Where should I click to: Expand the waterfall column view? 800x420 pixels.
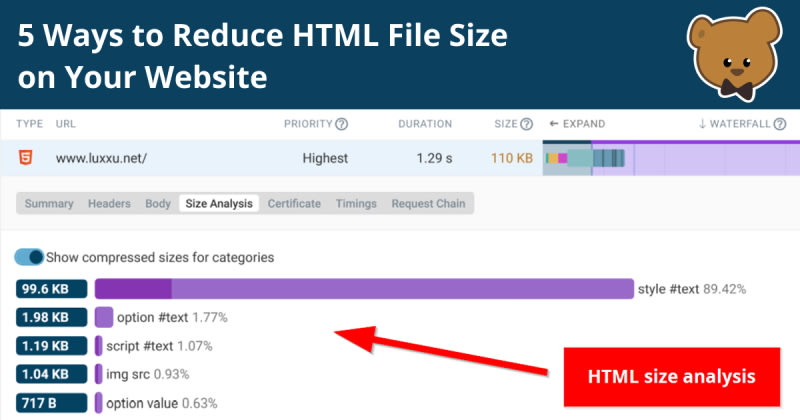577,124
